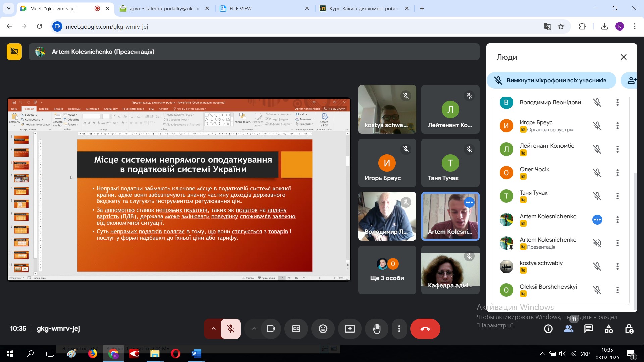This screenshot has height=362, width=644.
Task: Open File Explorer from the taskbar
Action: tap(155, 354)
